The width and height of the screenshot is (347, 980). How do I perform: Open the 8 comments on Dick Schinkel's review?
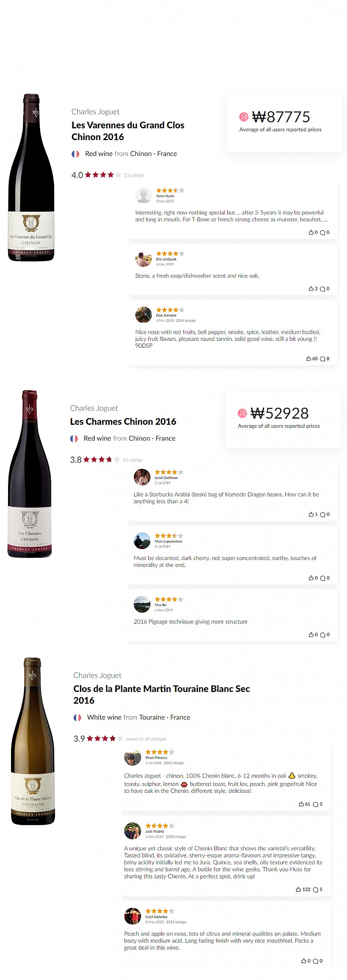pyautogui.click(x=322, y=359)
